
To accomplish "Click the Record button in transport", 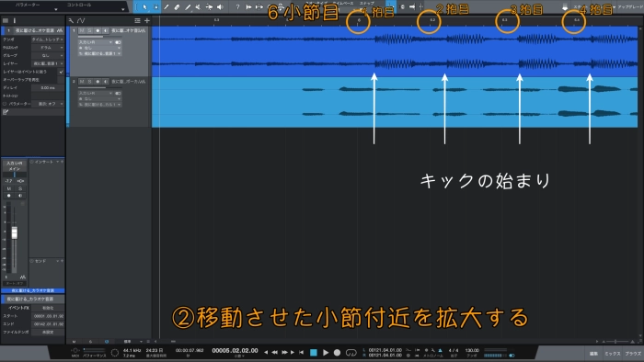I will 337,352.
